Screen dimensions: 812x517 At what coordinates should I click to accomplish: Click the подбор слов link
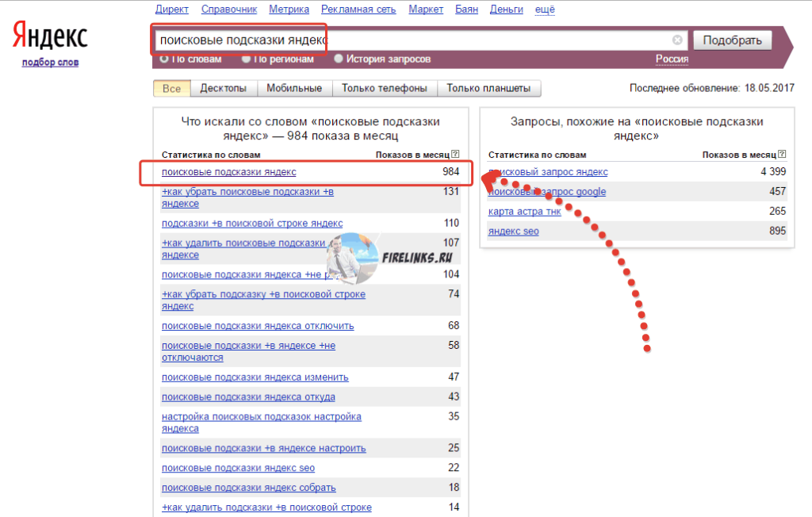pyautogui.click(x=50, y=62)
